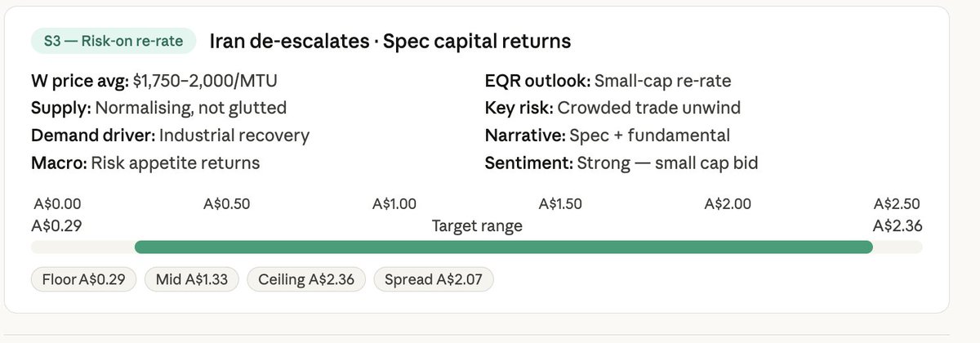
Task: Click the Macro Risk appetite returns line
Action: (x=145, y=163)
